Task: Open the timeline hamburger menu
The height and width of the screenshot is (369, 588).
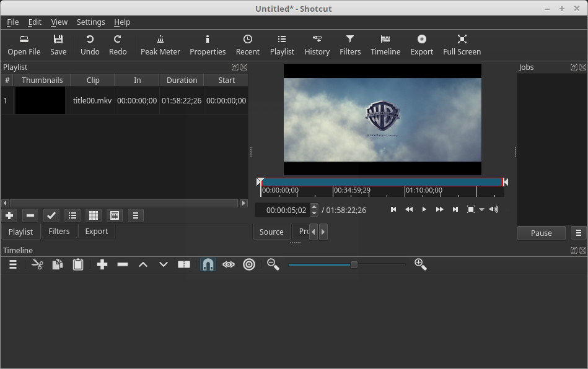Action: click(13, 264)
